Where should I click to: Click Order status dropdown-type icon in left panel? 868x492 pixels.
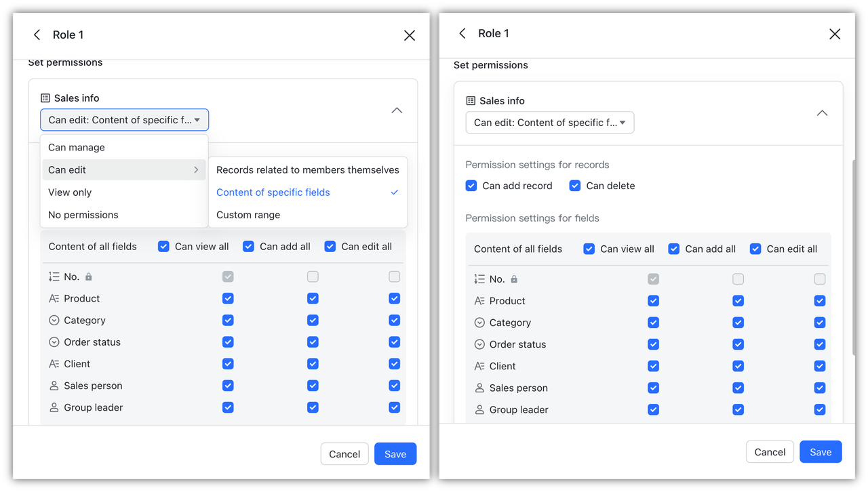click(x=54, y=342)
